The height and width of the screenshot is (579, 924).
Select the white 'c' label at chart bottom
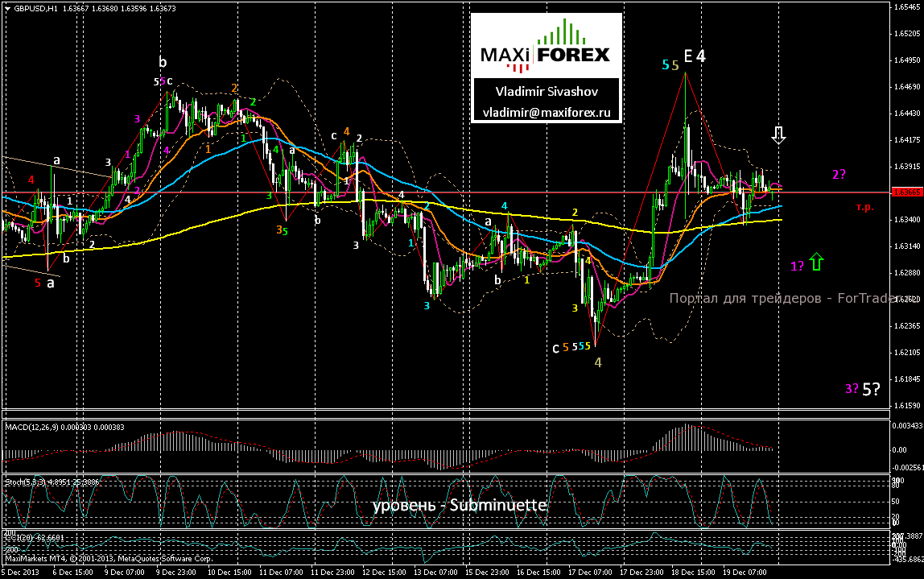pos(555,348)
